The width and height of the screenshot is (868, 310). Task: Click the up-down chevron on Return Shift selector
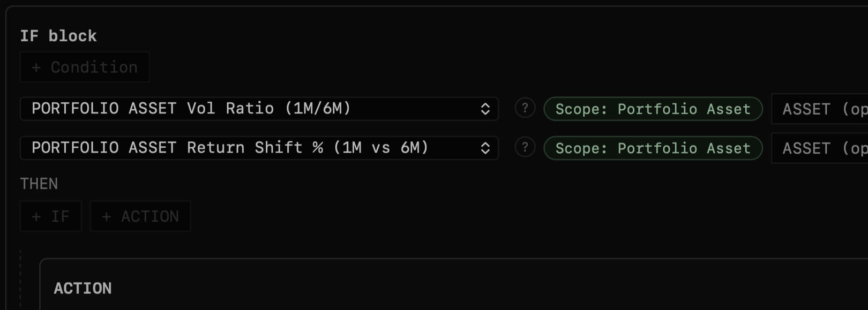pyautogui.click(x=485, y=148)
